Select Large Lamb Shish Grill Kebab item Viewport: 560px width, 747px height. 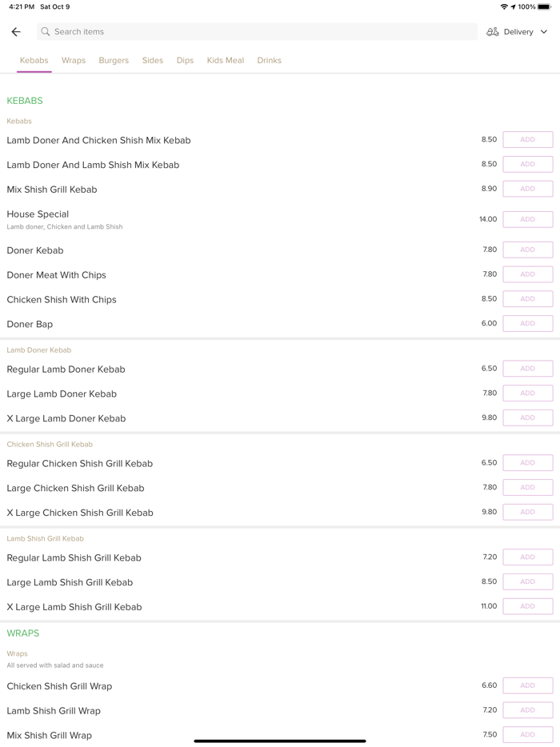click(70, 582)
